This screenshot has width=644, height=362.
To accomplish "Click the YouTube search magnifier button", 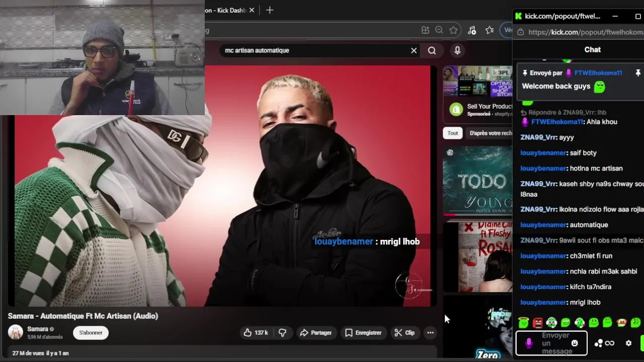I will (432, 50).
